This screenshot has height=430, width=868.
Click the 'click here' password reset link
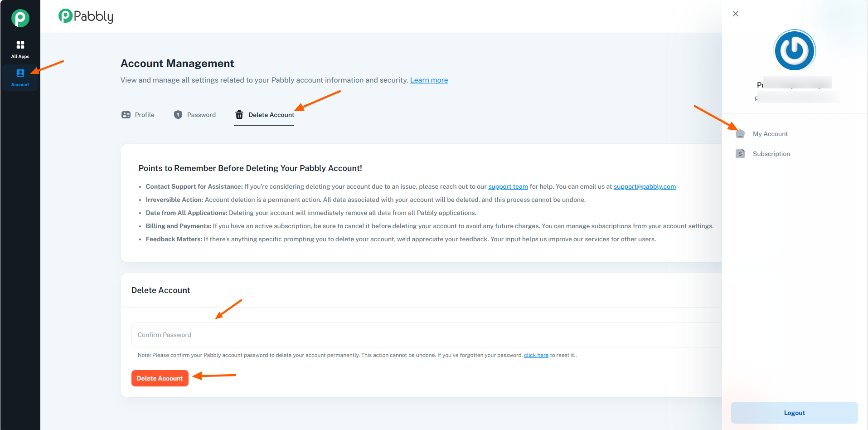click(536, 355)
